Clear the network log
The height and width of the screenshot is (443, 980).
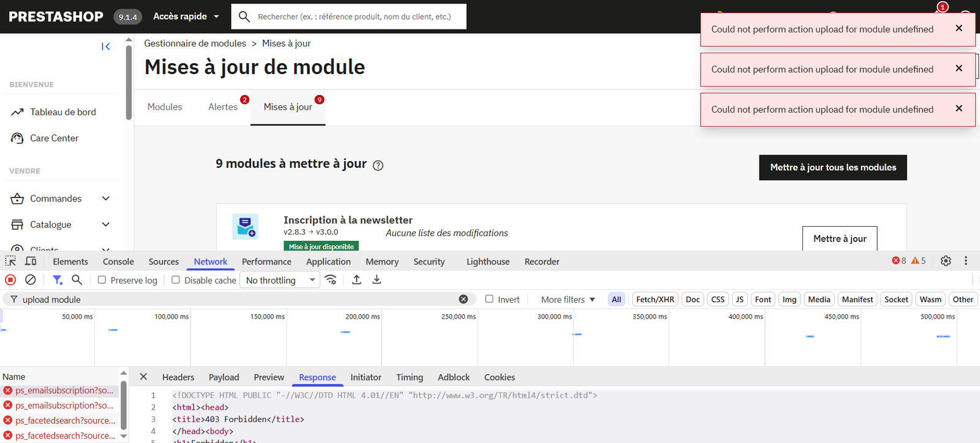(x=30, y=280)
